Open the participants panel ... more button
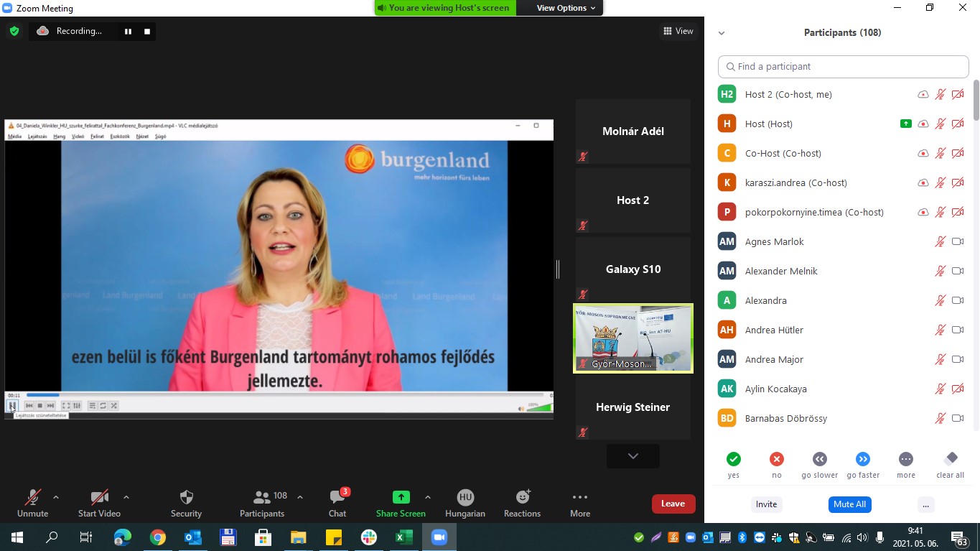980x551 pixels. coord(925,504)
